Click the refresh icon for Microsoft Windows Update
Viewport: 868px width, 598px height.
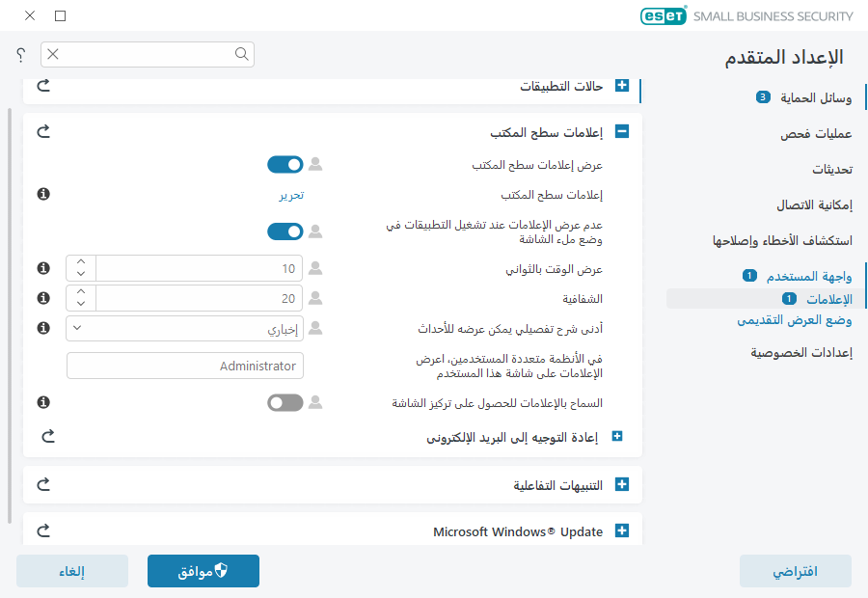point(42,530)
